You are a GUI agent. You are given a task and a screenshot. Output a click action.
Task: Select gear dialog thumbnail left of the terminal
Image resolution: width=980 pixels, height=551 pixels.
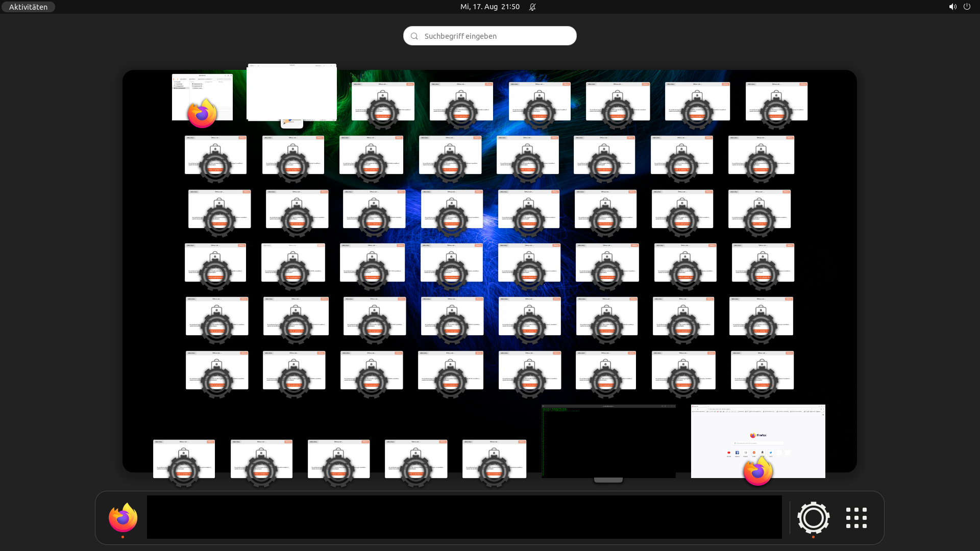tap(494, 452)
